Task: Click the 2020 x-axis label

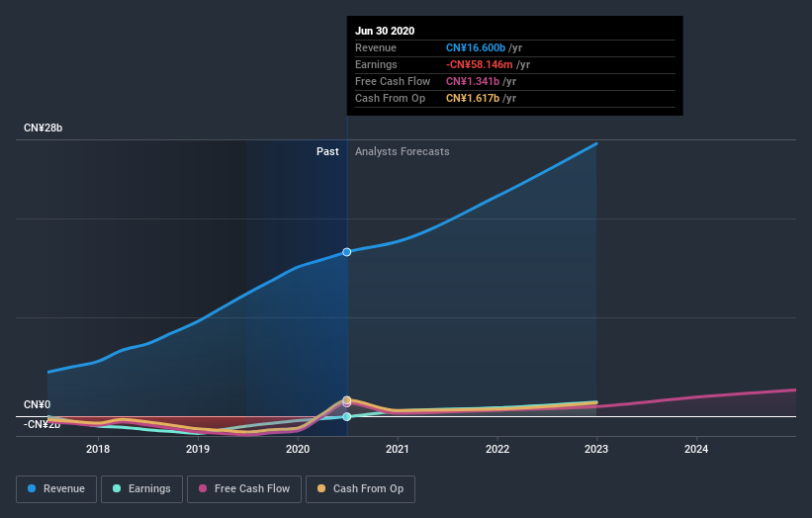Action: 298,449
